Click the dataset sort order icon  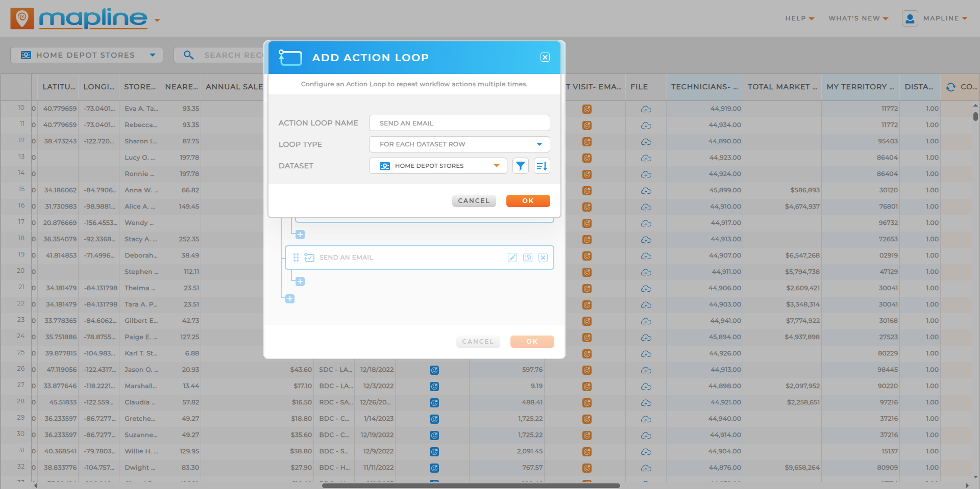point(542,166)
